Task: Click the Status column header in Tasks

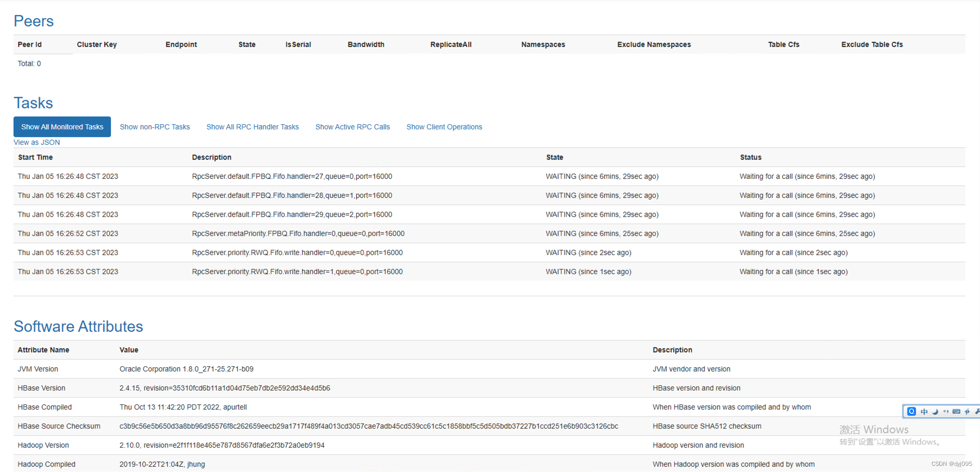Action: (x=751, y=157)
